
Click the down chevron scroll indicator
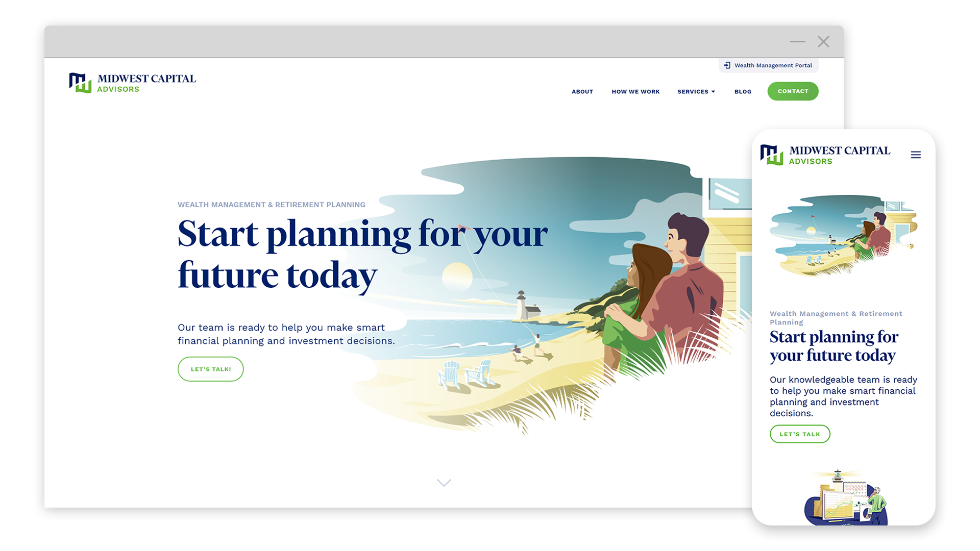pyautogui.click(x=444, y=483)
